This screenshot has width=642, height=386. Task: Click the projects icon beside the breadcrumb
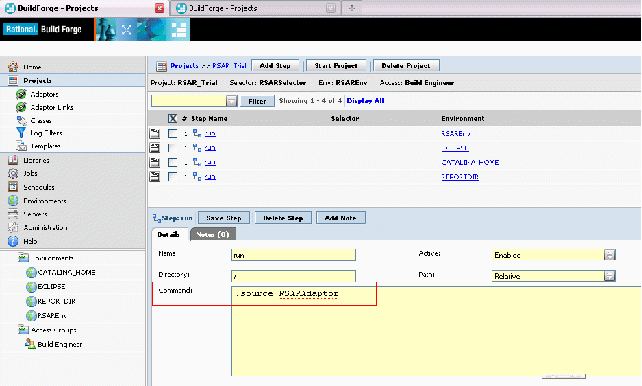[162, 66]
